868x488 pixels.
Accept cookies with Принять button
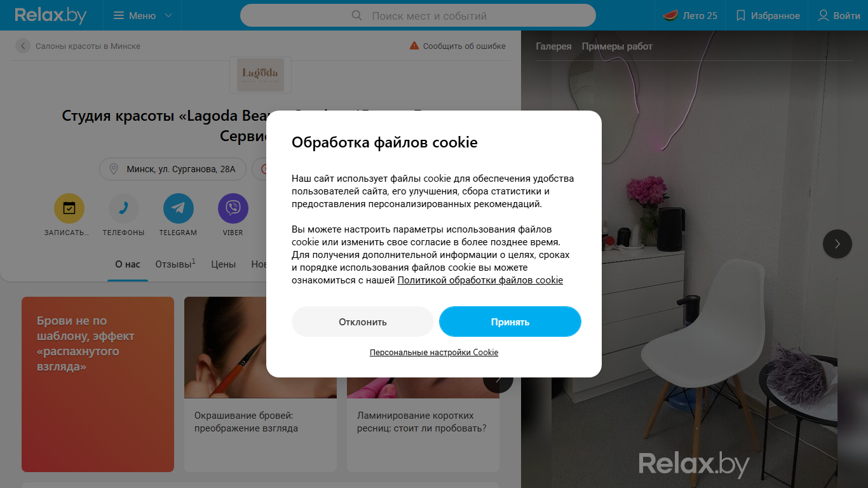510,322
